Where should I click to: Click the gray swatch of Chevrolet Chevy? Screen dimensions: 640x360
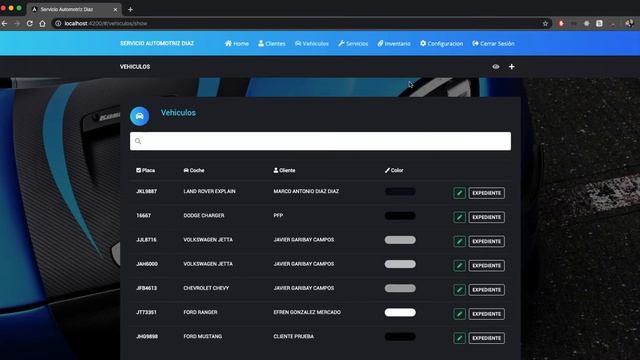pos(400,288)
